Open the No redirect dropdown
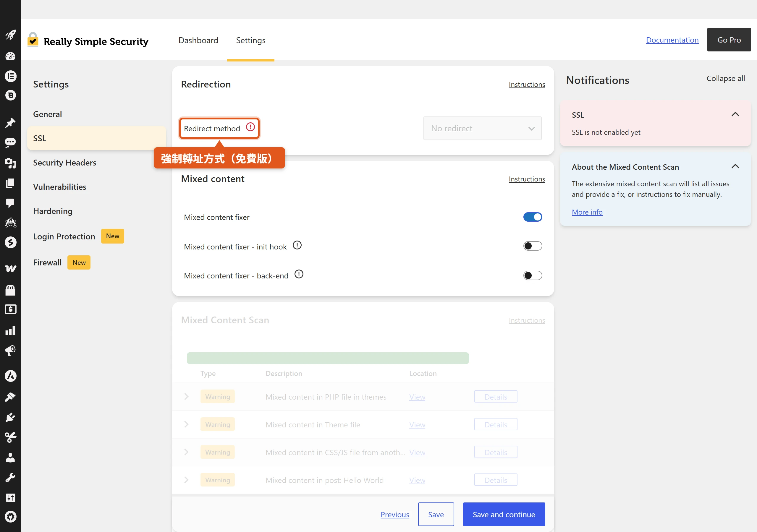 482,128
